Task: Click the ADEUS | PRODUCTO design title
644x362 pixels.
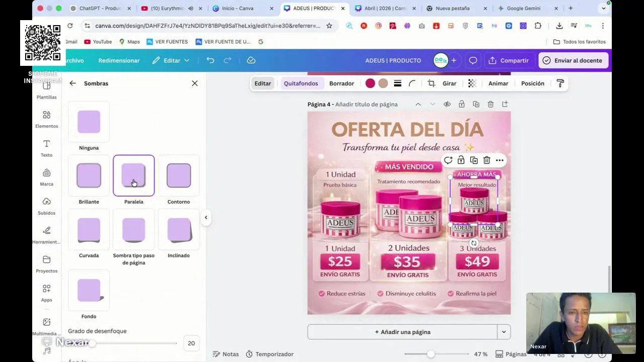Action: point(393,60)
